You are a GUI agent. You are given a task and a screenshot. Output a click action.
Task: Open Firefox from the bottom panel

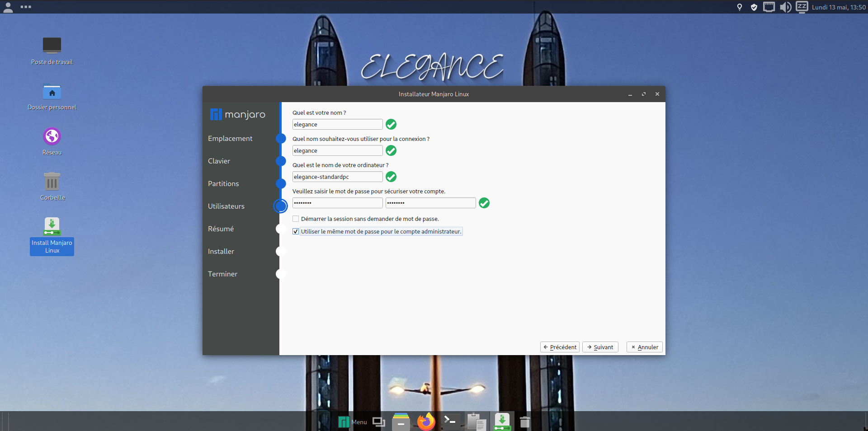[x=426, y=422]
